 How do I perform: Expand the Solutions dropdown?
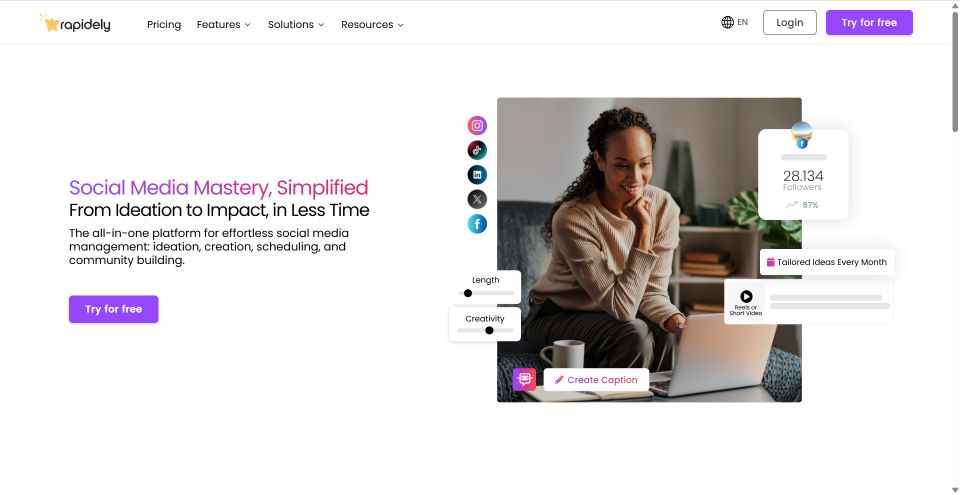click(296, 25)
